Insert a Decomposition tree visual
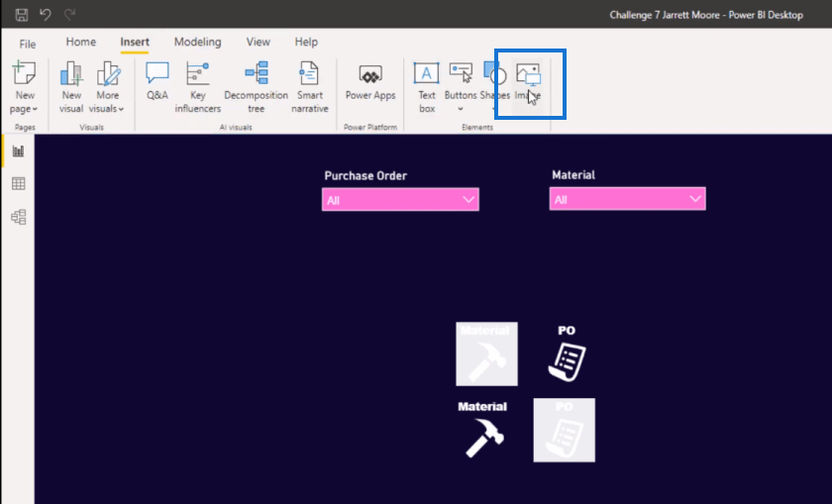 [256, 87]
